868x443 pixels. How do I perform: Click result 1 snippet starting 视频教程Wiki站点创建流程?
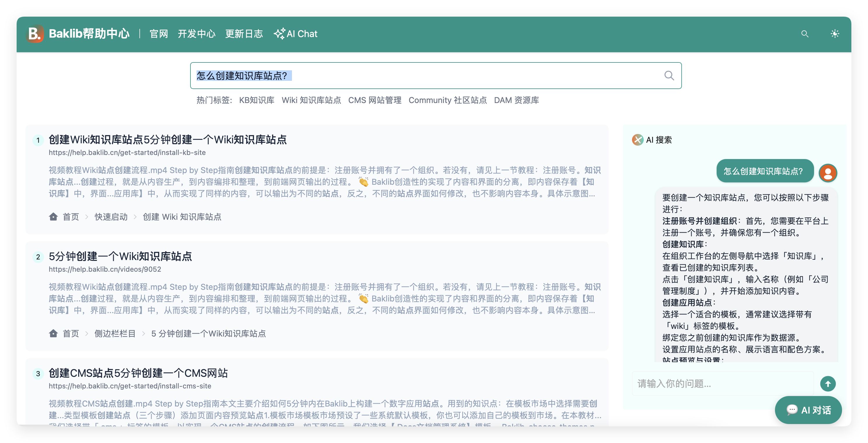325,182
